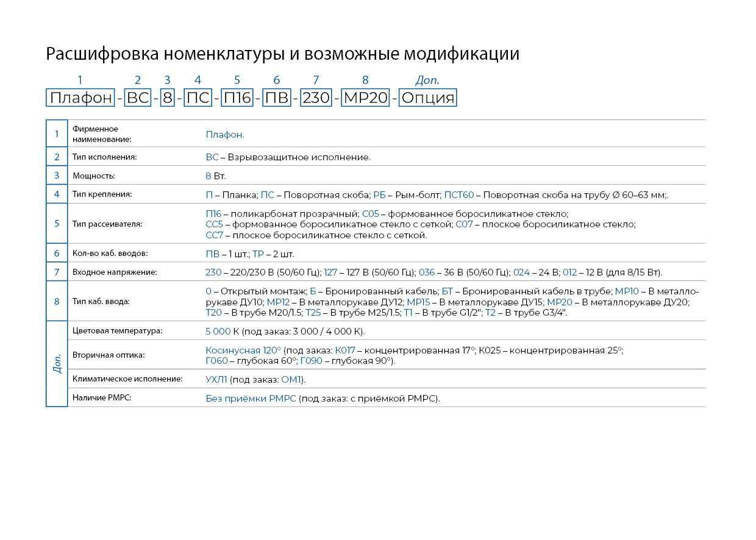
Task: Click the 'Без приёмки РМРС' value
Action: tap(251, 399)
